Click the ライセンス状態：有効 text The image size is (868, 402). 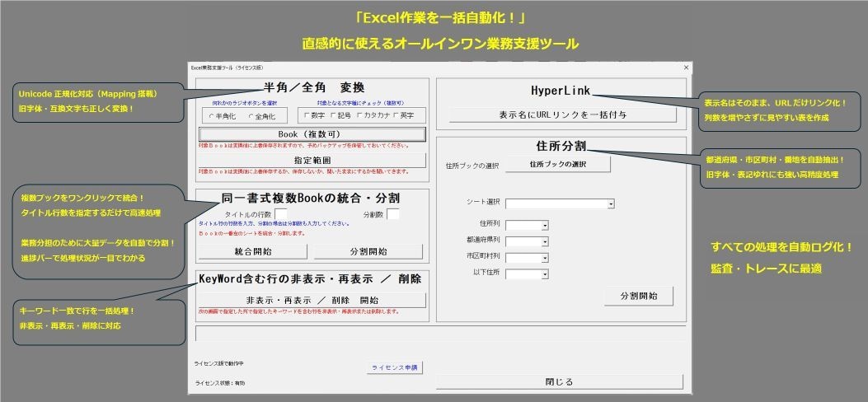(x=220, y=383)
